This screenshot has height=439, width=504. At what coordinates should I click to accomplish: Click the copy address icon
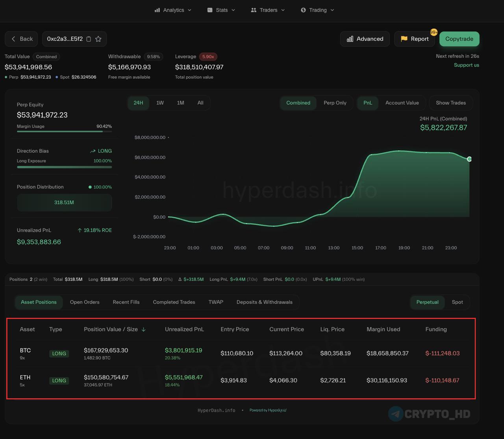pyautogui.click(x=89, y=39)
